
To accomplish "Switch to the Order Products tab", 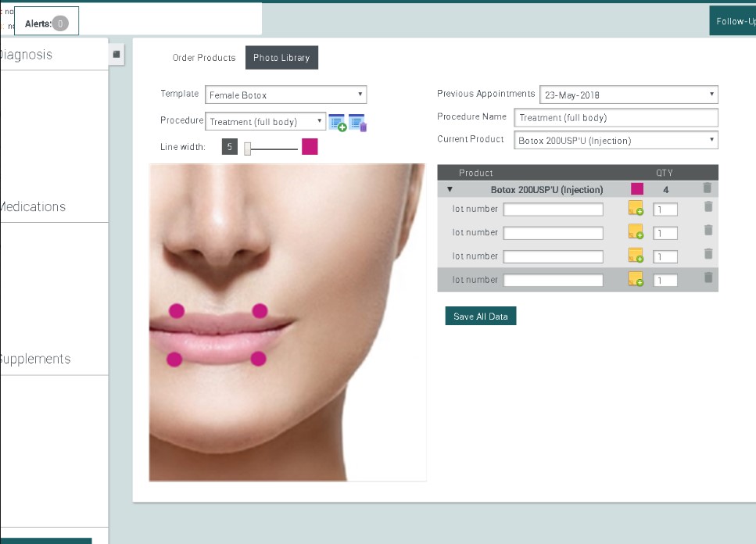I will pos(205,57).
